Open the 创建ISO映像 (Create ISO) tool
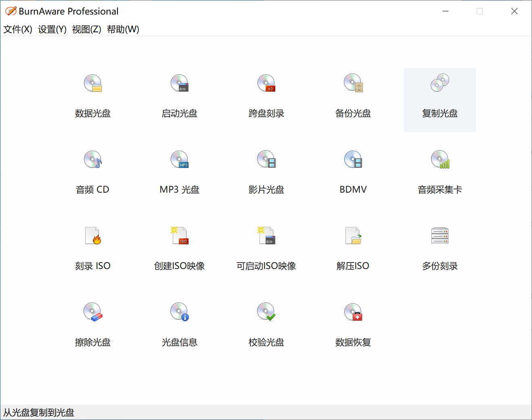The width and height of the screenshot is (532, 420). point(179,249)
